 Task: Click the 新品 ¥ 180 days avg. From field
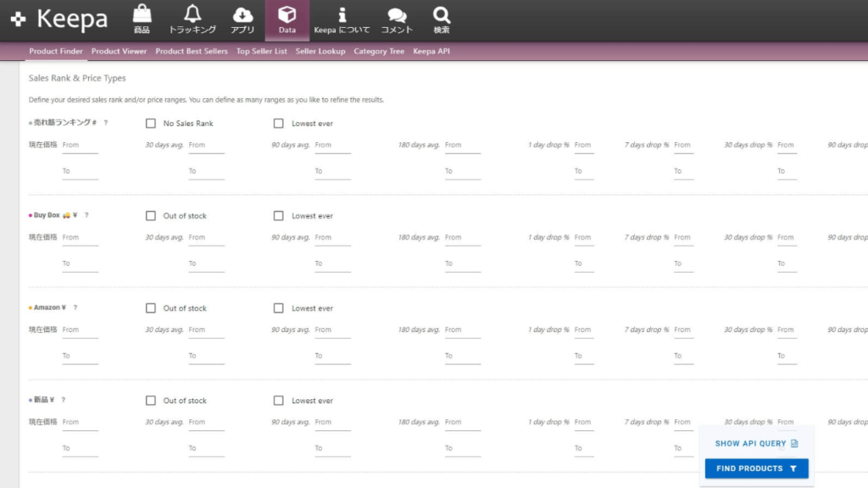(463, 423)
